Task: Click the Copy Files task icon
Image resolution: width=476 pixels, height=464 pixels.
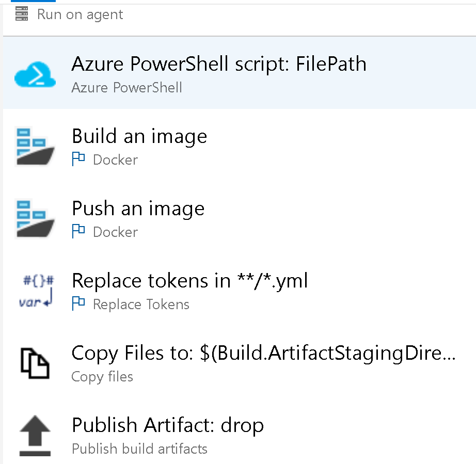Action: (x=35, y=363)
